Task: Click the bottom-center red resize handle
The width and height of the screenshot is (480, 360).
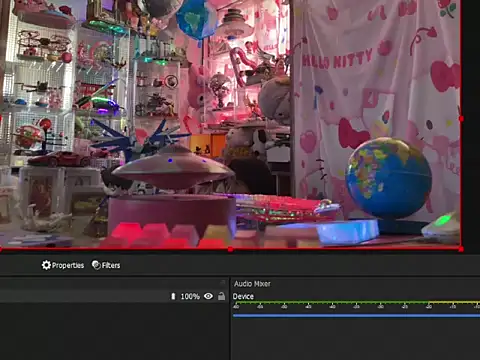Action: [230, 249]
